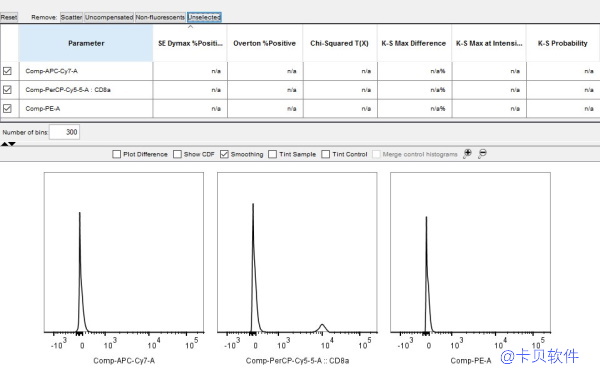The height and width of the screenshot is (374, 600).
Task: Click the sort arrow above SE Dymax column
Action: (x=190, y=27)
